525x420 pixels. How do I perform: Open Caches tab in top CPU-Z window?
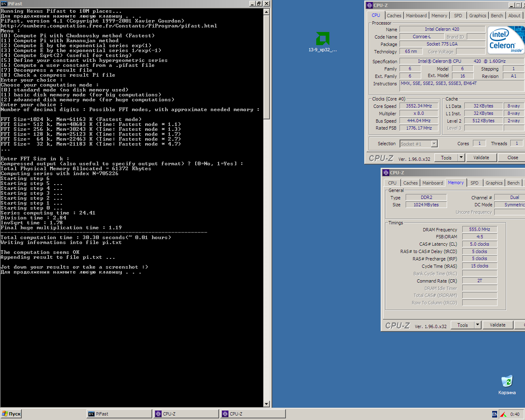394,16
